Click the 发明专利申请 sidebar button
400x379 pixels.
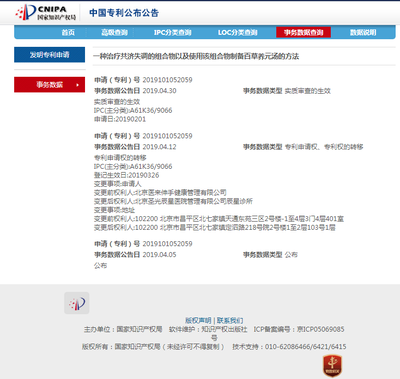click(49, 55)
